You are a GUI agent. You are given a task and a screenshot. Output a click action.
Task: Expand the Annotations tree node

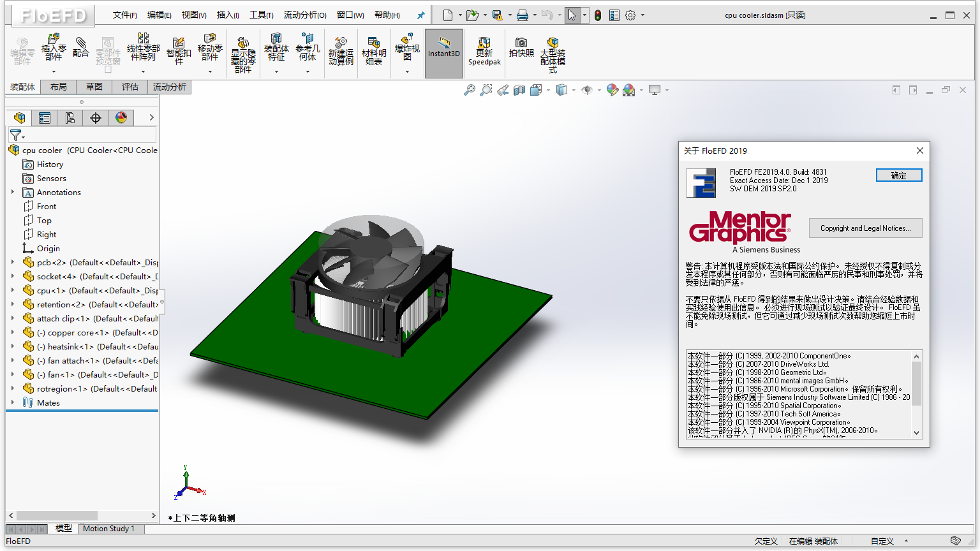pos(13,192)
